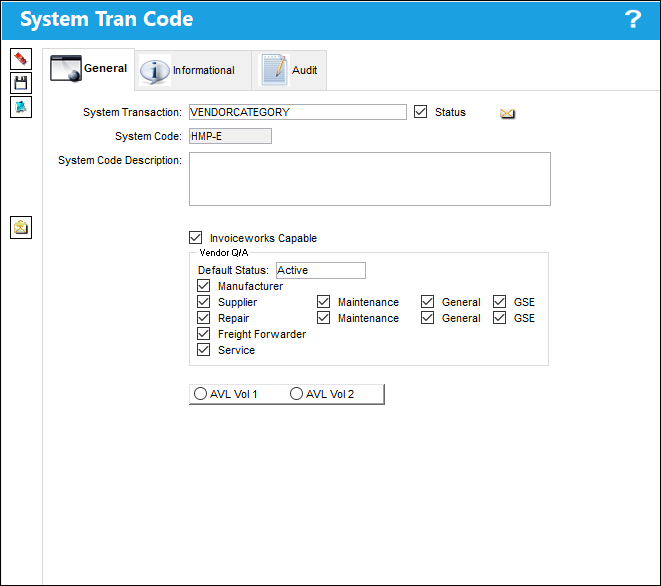Click the floppy disk save icon

[21, 83]
